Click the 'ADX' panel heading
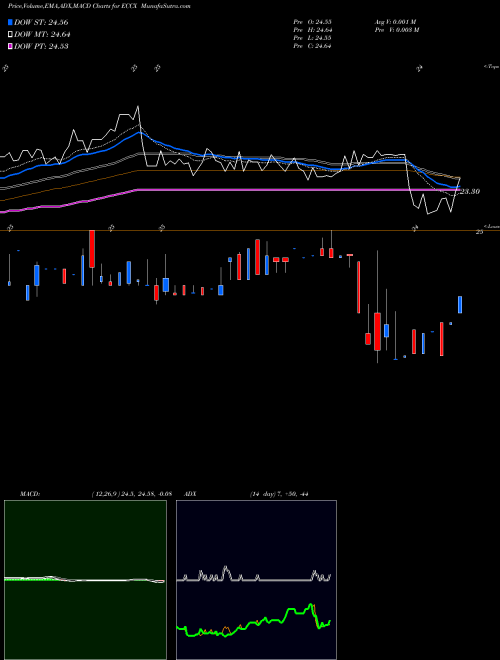This screenshot has height=660, width=500. coord(190,494)
